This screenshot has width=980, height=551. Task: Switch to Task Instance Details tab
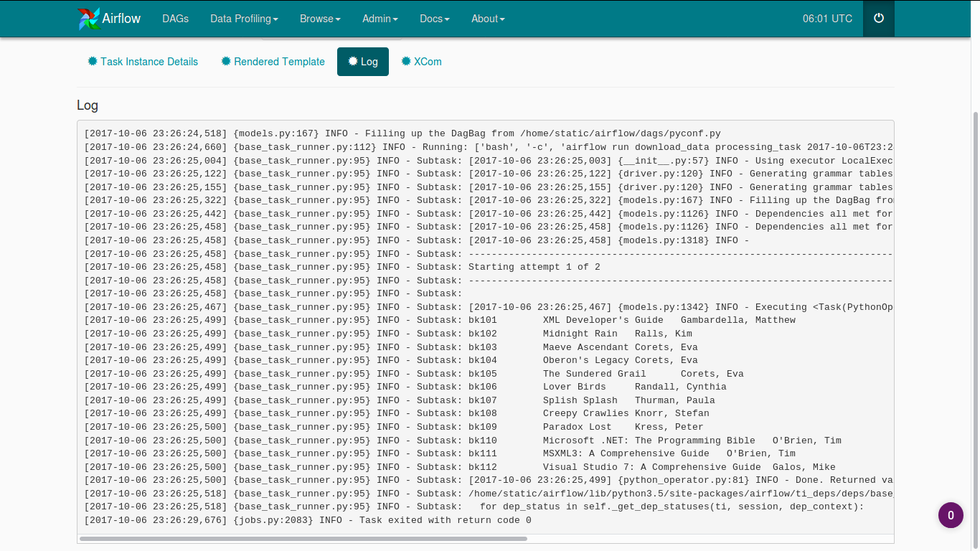[x=143, y=62]
